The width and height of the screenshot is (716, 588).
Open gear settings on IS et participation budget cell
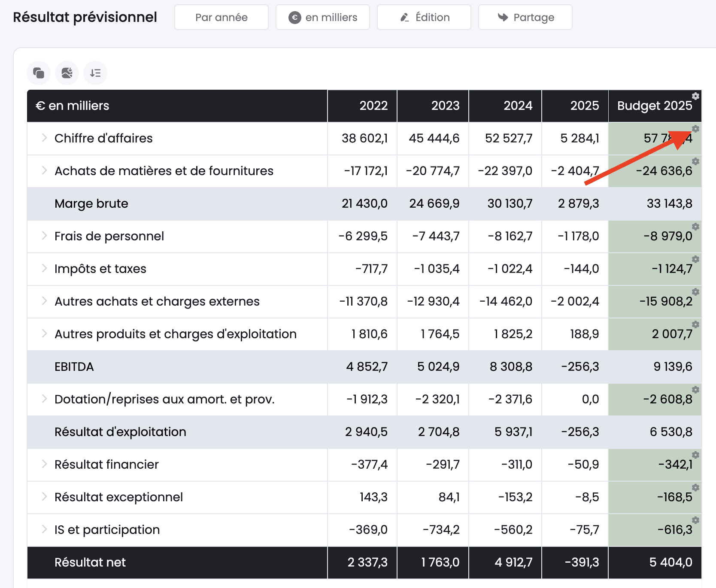695,520
